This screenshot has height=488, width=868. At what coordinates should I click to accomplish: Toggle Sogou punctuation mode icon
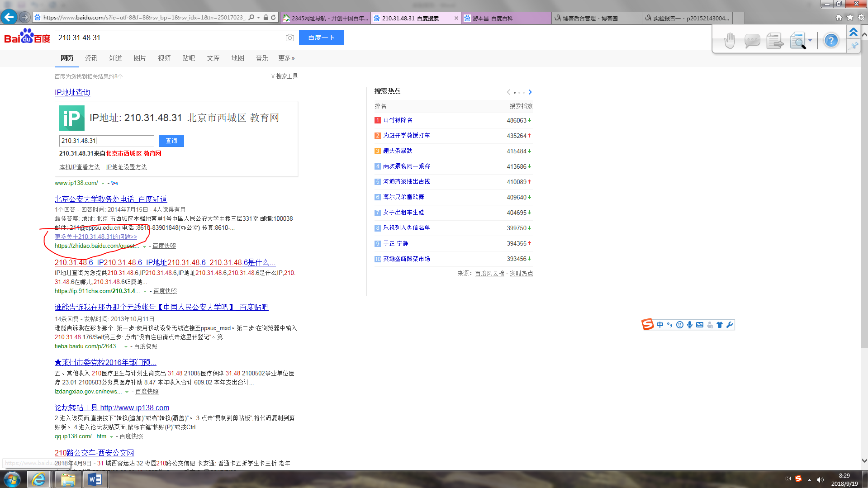pos(670,325)
